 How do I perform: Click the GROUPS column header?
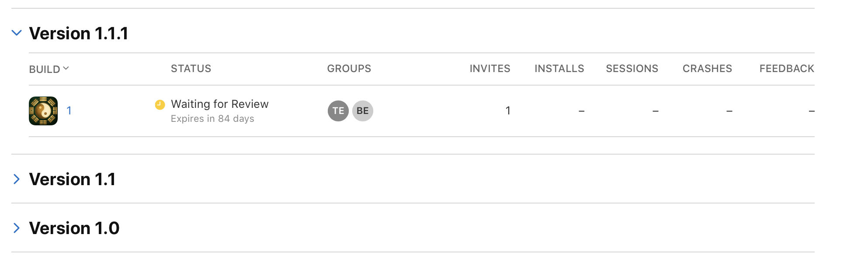pyautogui.click(x=349, y=69)
